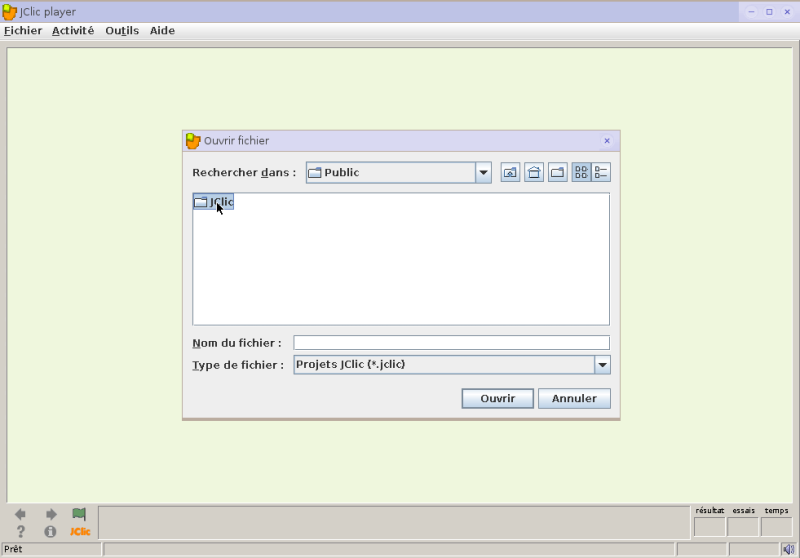Jump to the home directory icon
800x558 pixels.
click(534, 172)
